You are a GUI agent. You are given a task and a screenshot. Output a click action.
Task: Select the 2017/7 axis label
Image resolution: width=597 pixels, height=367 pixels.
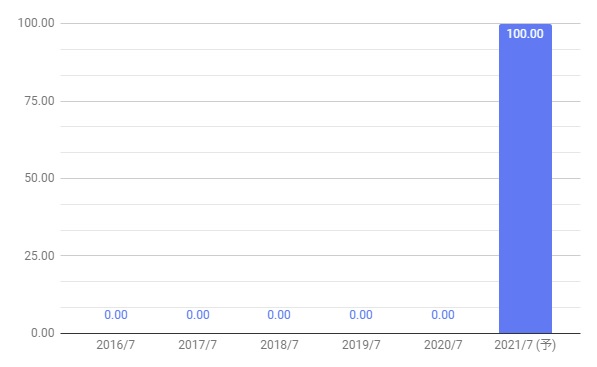coord(197,345)
